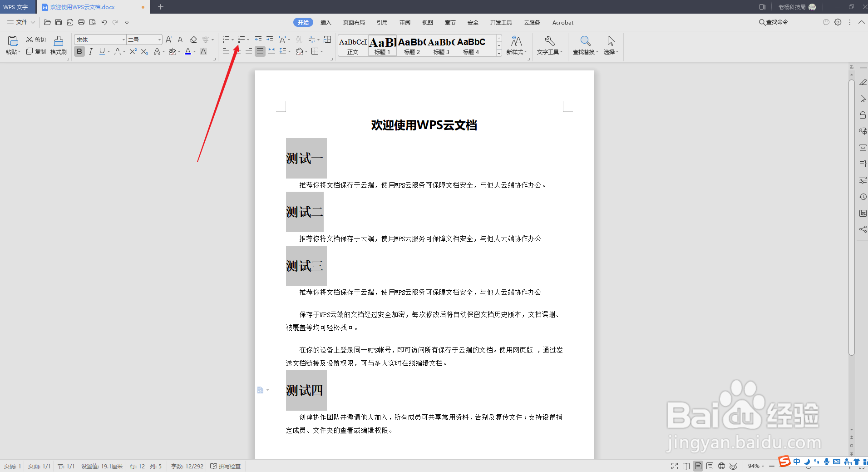Click the Paste (粘贴) clipboard icon

pyautogui.click(x=13, y=41)
